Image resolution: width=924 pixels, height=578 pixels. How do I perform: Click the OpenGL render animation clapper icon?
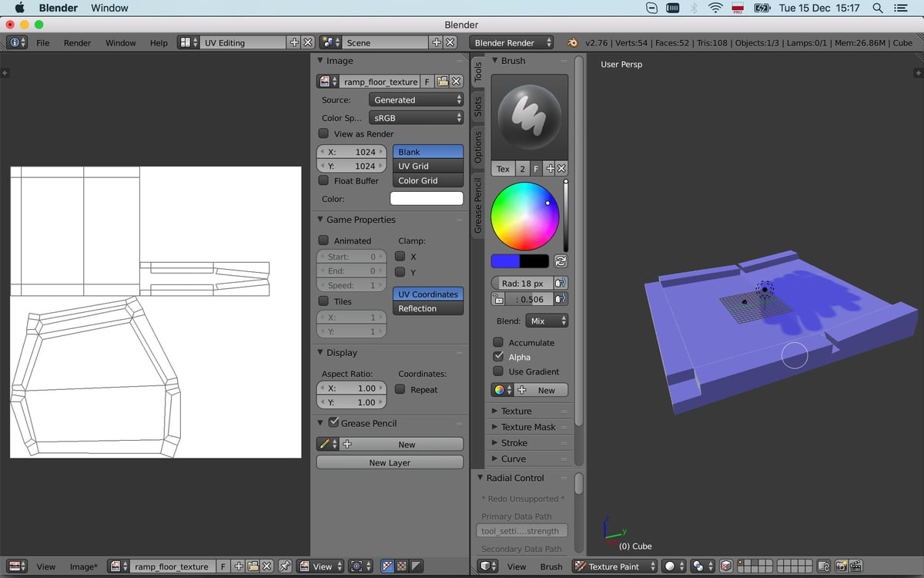tap(854, 566)
